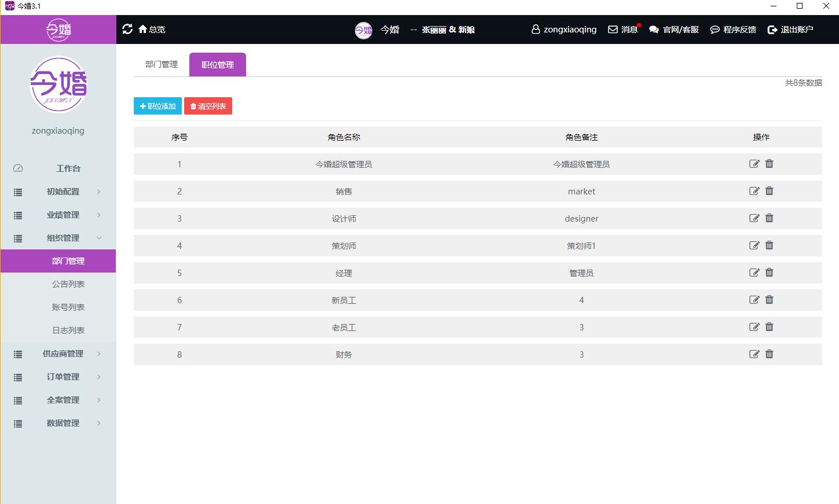
Task: Expand the 全案管理 sidebar menu
Action: [58, 400]
